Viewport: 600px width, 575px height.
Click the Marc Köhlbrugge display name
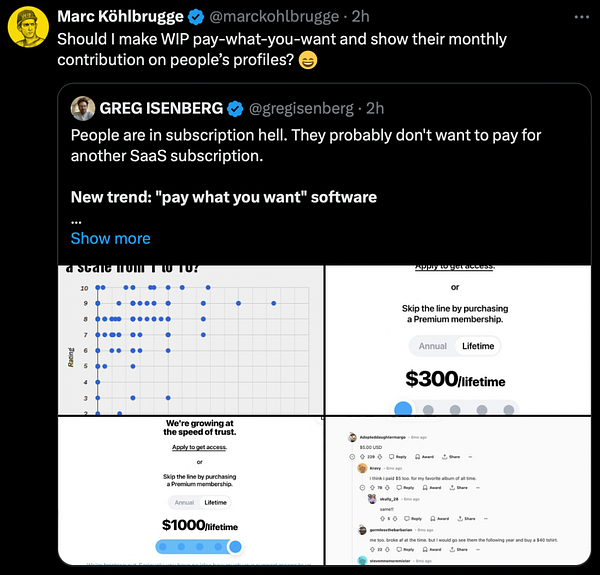[x=121, y=16]
